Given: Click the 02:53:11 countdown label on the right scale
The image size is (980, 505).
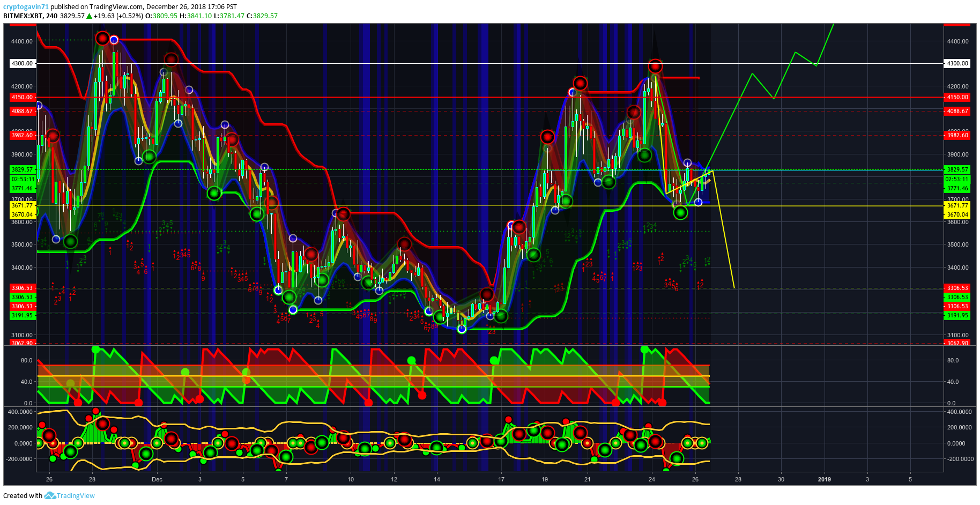Looking at the screenshot, I should tap(957, 180).
